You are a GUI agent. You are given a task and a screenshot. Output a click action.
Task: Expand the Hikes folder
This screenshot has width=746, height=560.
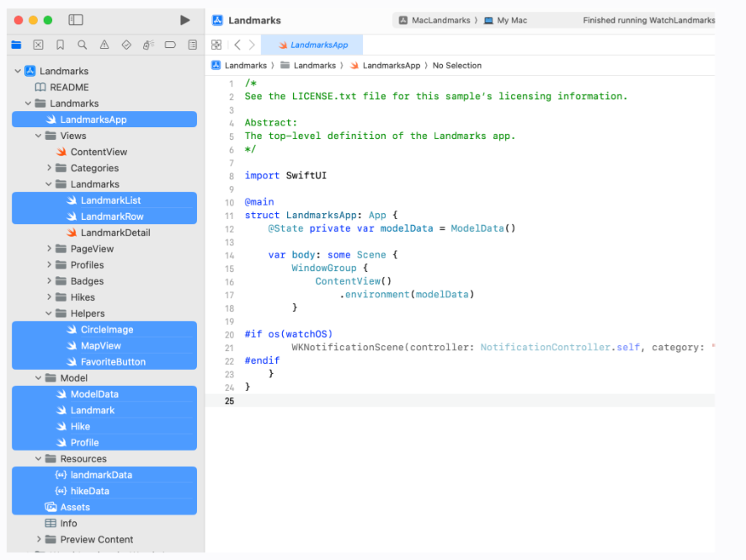pos(49,297)
